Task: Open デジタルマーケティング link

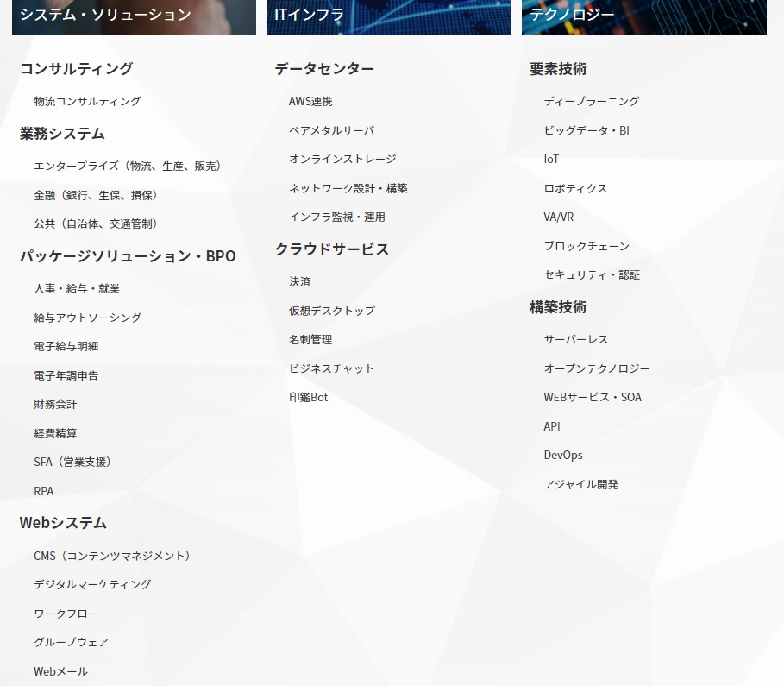Action: [x=92, y=584]
